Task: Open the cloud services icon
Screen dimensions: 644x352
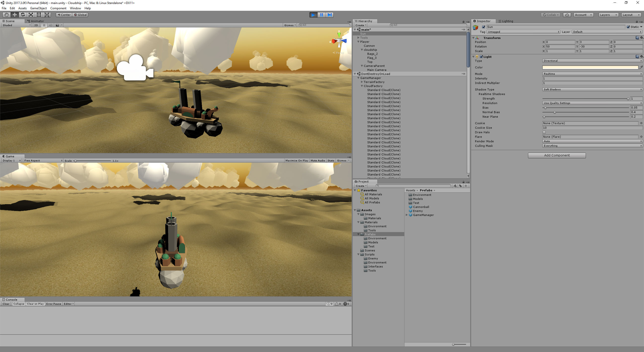Action: click(x=567, y=15)
